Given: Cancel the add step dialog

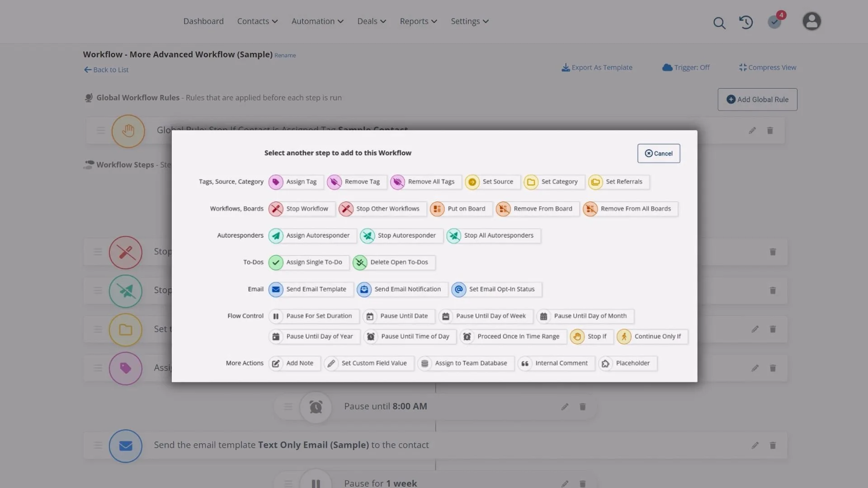Looking at the screenshot, I should [658, 154].
